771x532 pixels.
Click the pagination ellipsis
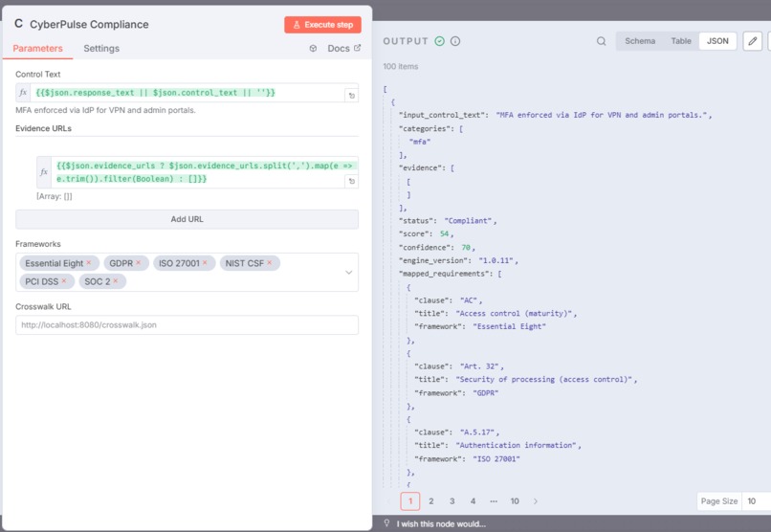494,501
